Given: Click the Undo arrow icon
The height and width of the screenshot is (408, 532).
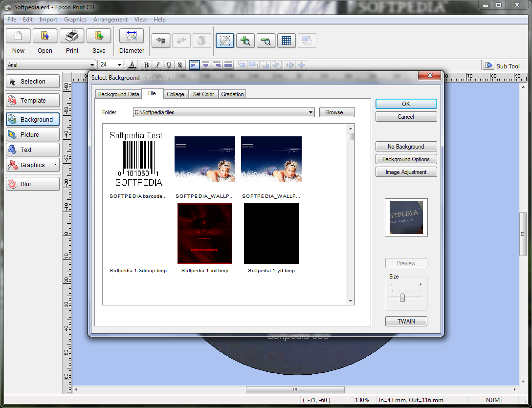Looking at the screenshot, I should (x=161, y=41).
